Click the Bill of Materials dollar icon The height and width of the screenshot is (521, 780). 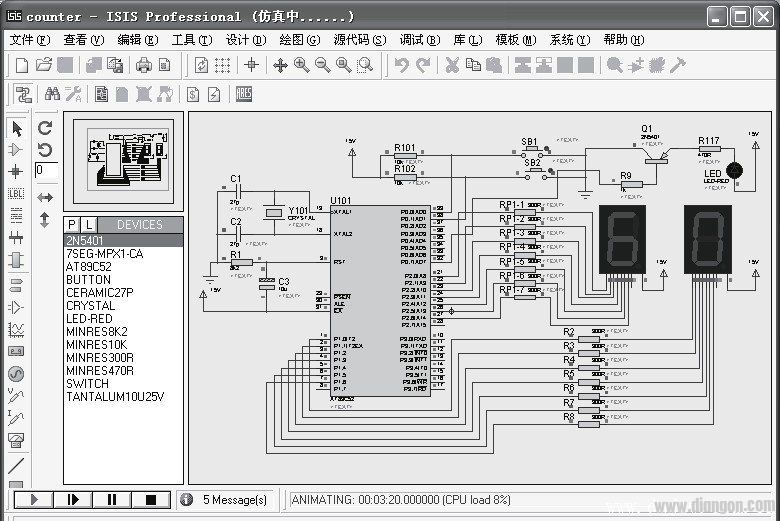click(x=193, y=94)
